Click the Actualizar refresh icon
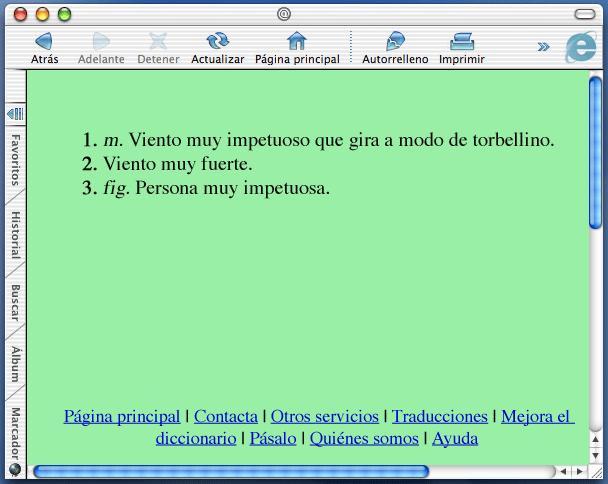The height and width of the screenshot is (484, 608). point(217,41)
